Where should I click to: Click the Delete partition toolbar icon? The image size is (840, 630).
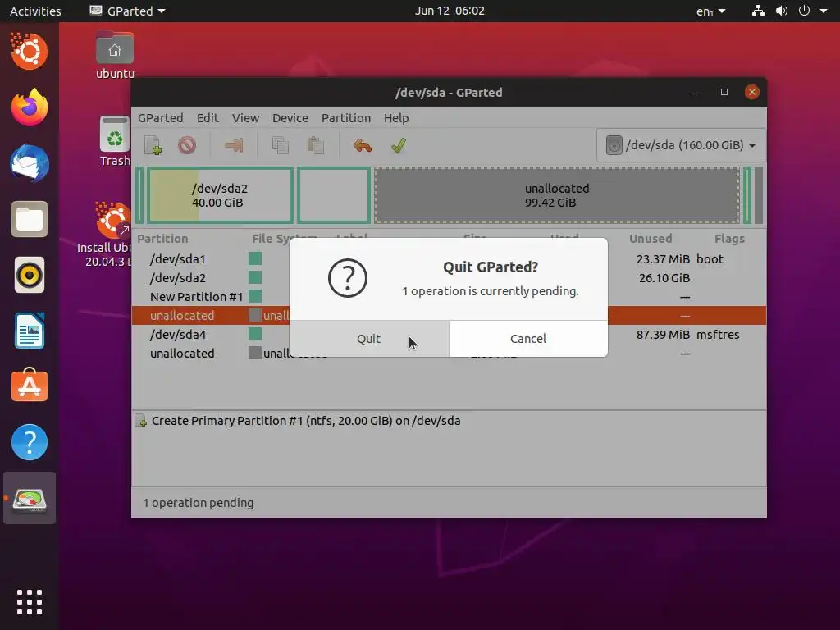[x=187, y=145]
